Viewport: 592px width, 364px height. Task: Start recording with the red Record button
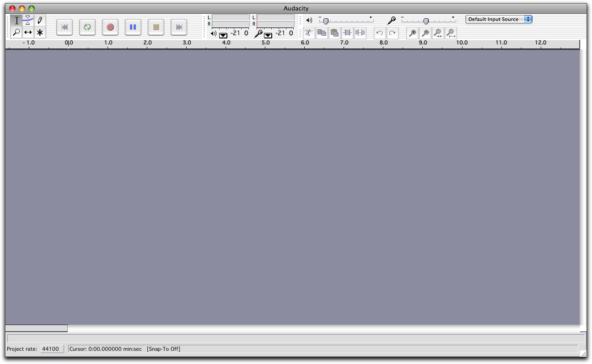click(x=110, y=27)
